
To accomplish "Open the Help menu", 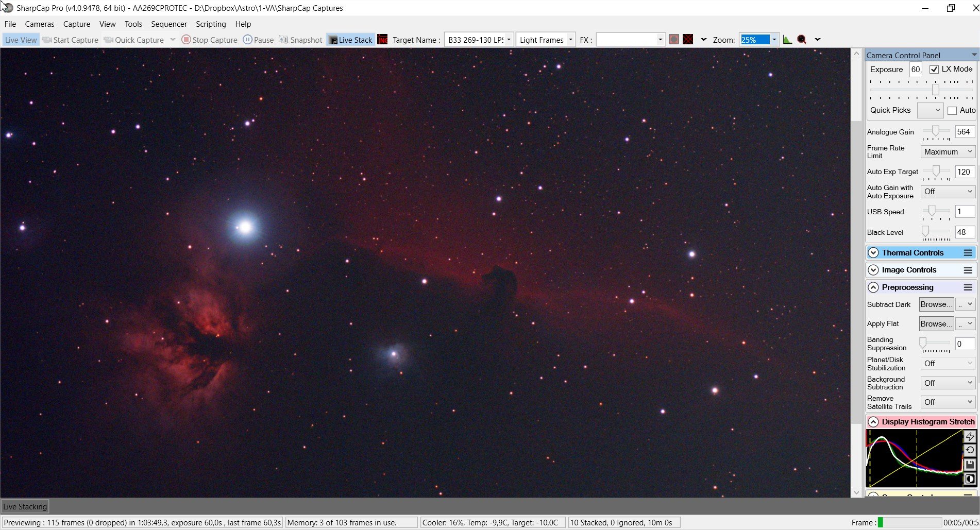I will [x=243, y=24].
